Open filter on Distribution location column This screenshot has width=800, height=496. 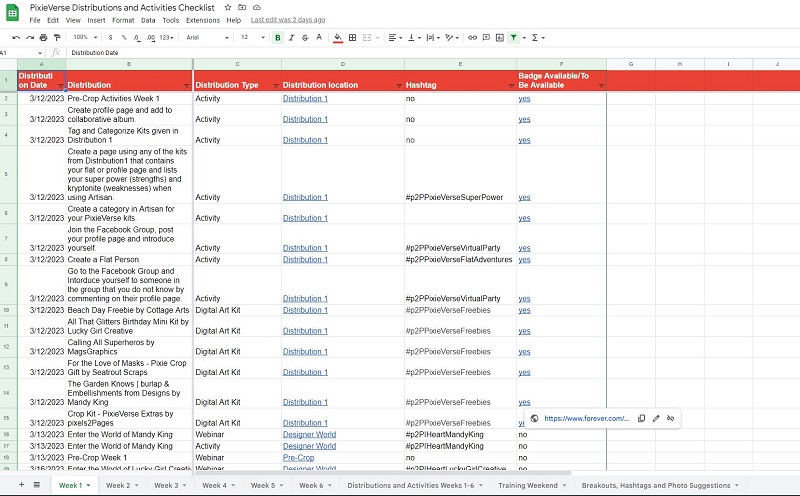pos(399,86)
